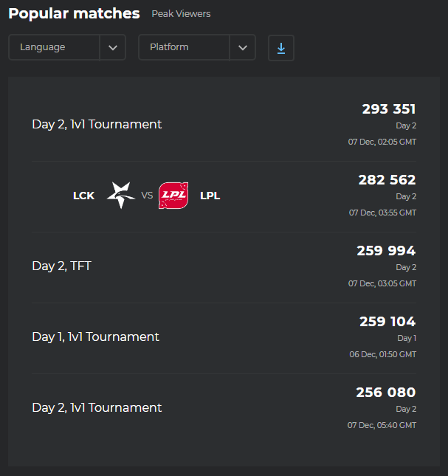Screen dimensions: 448x476
Task: Select the LCK team name
Action: click(84, 196)
